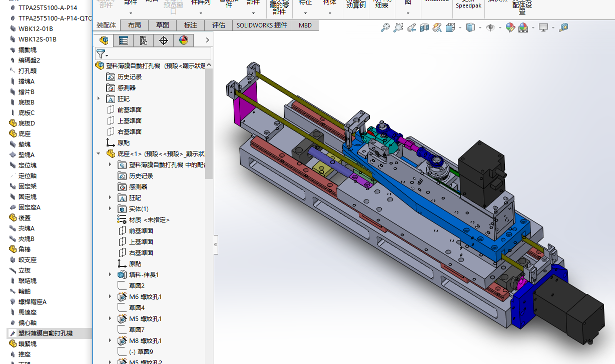This screenshot has height=364, width=615.
Task: Toggle the Hide/Show Items eye icon
Action: (x=490, y=27)
